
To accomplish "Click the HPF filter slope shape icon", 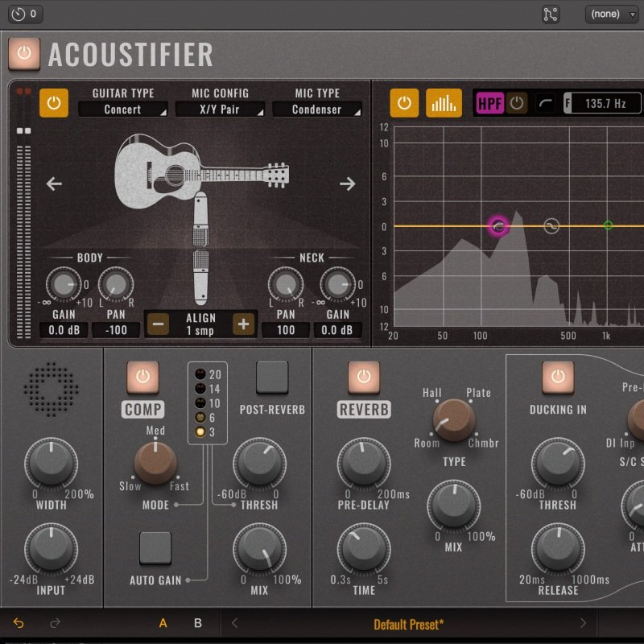I will pyautogui.click(x=546, y=103).
